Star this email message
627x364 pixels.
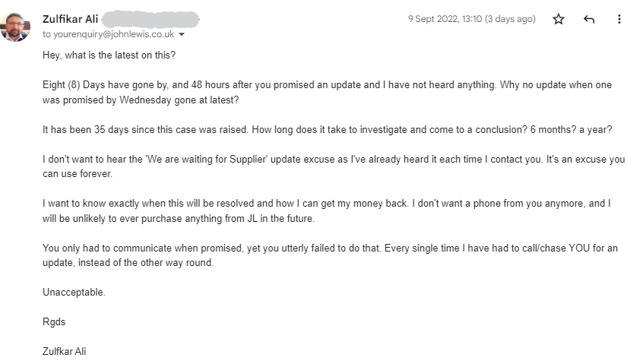tap(559, 19)
